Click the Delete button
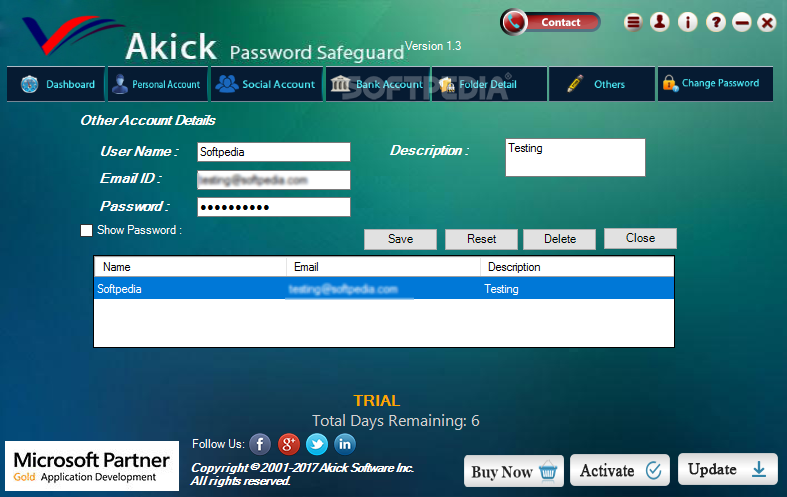This screenshot has width=787, height=497. [x=560, y=239]
